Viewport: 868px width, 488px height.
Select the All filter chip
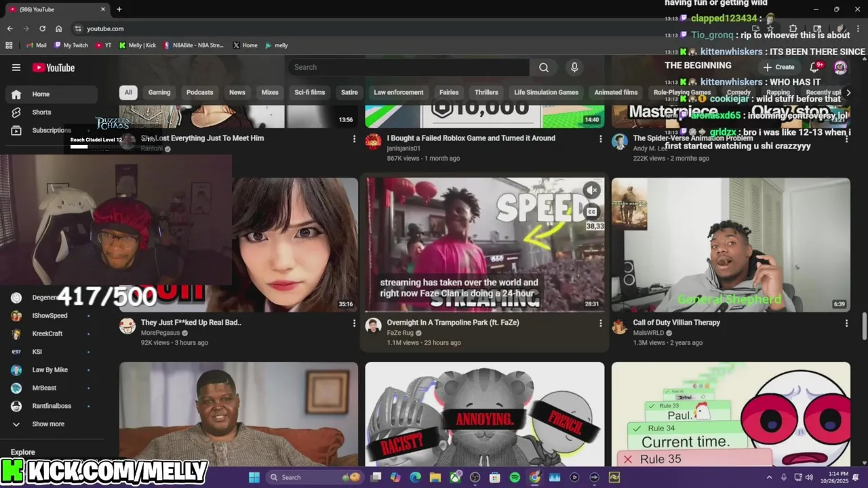pyautogui.click(x=128, y=92)
